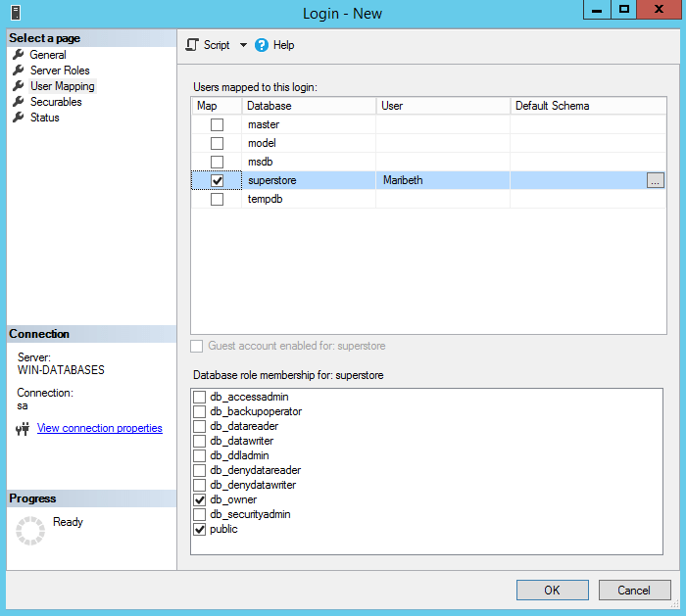Check the Map box for master database
686x616 pixels.
217,124
